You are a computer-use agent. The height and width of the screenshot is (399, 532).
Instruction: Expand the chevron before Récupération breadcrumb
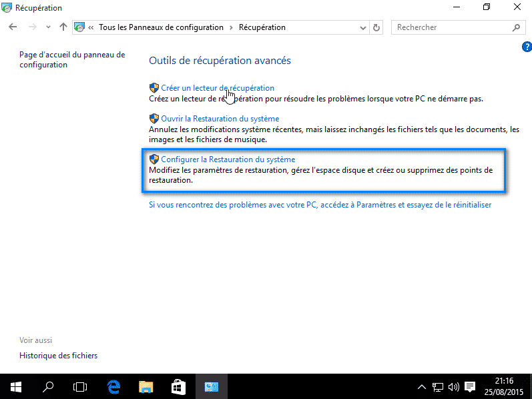point(231,27)
